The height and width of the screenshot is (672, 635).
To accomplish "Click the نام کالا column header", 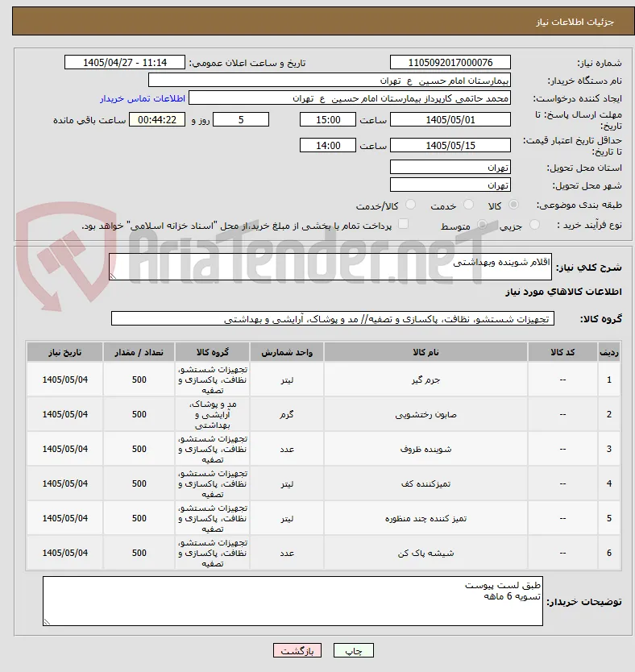I will (425, 352).
